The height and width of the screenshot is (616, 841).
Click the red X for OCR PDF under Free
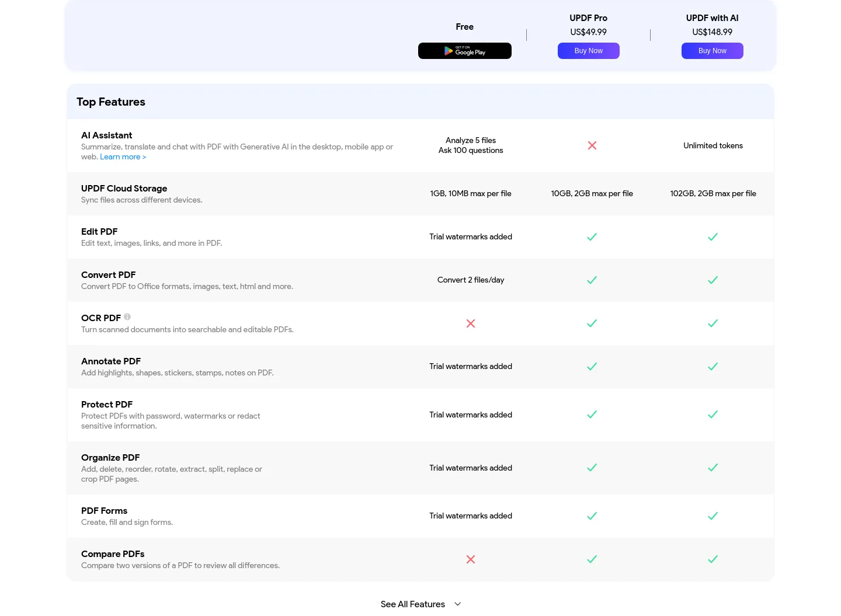point(471,323)
